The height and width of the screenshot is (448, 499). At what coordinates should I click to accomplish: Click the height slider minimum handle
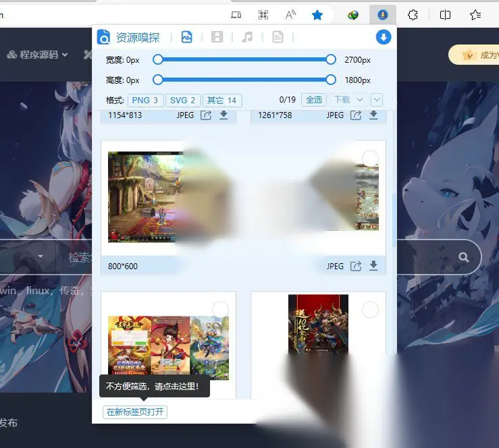tap(157, 80)
